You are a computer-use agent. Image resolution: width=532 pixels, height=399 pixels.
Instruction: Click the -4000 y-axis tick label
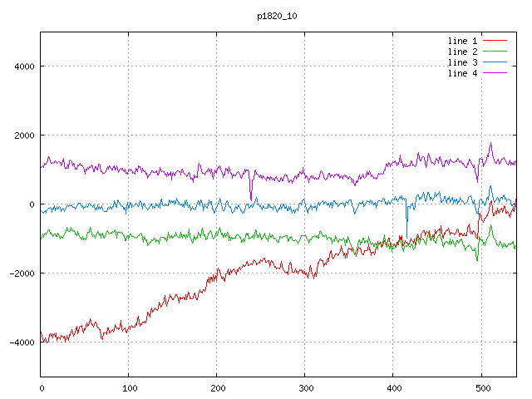point(20,342)
